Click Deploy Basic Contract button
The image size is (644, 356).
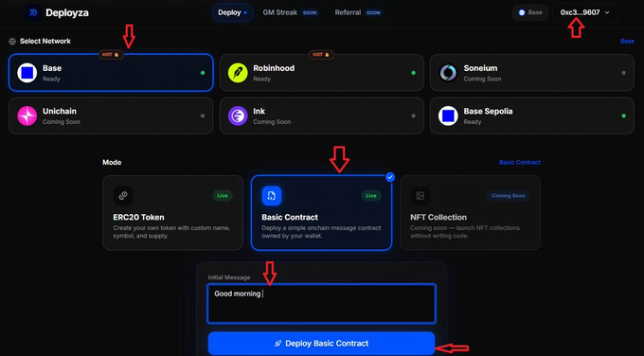pyautogui.click(x=322, y=344)
